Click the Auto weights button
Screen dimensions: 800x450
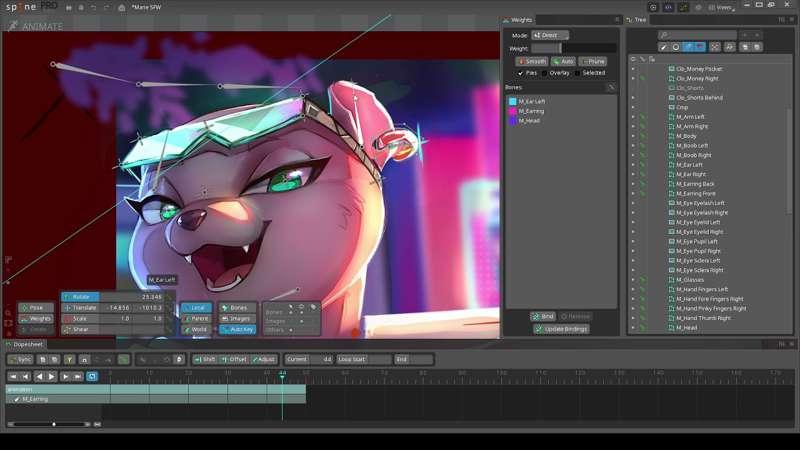[563, 61]
